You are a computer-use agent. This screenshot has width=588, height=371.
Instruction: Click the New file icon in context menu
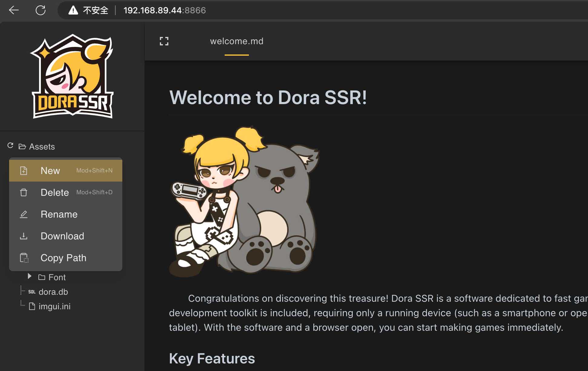click(24, 170)
